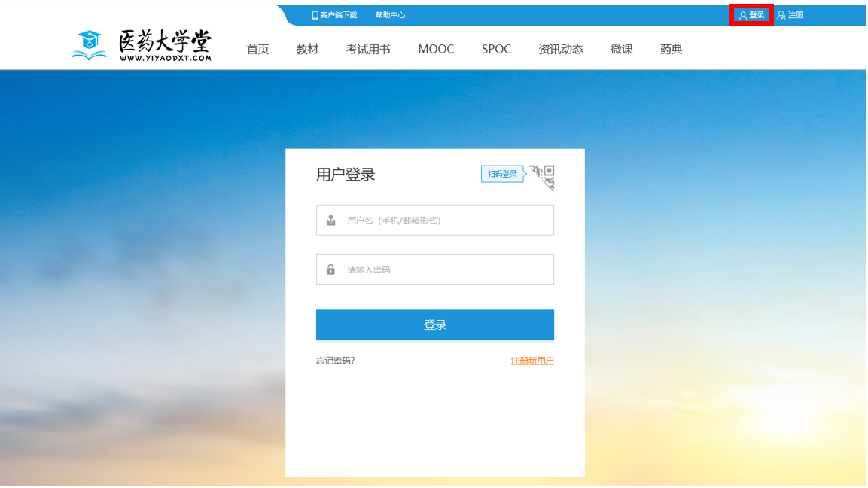Open 客户端下载 in the top bar
868x488 pixels.
335,15
